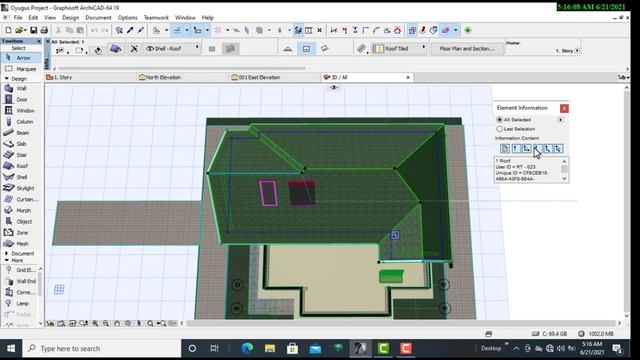Select the Column tool

[x=21, y=122]
